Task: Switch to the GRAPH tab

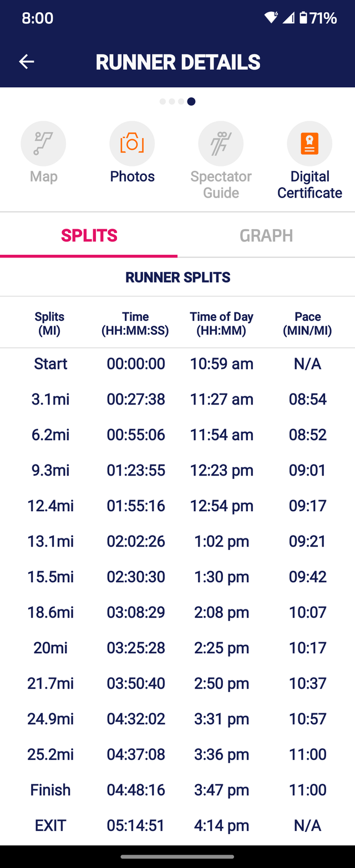Action: [x=266, y=235]
